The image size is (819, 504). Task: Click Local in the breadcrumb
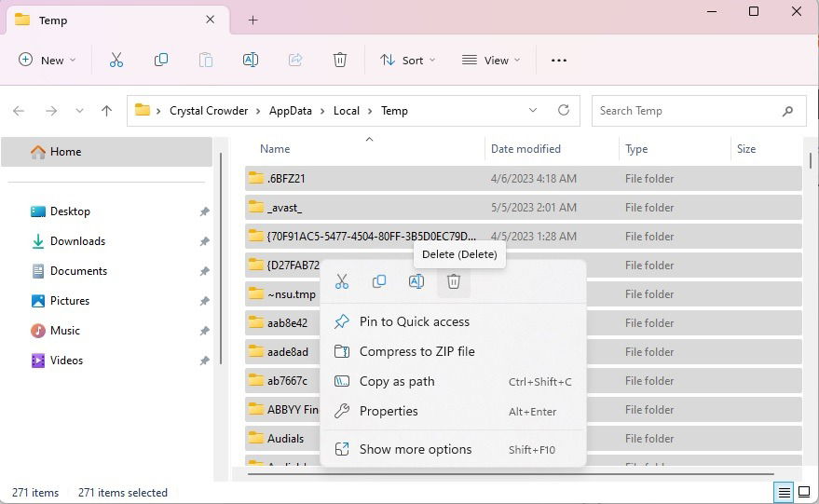(x=347, y=111)
